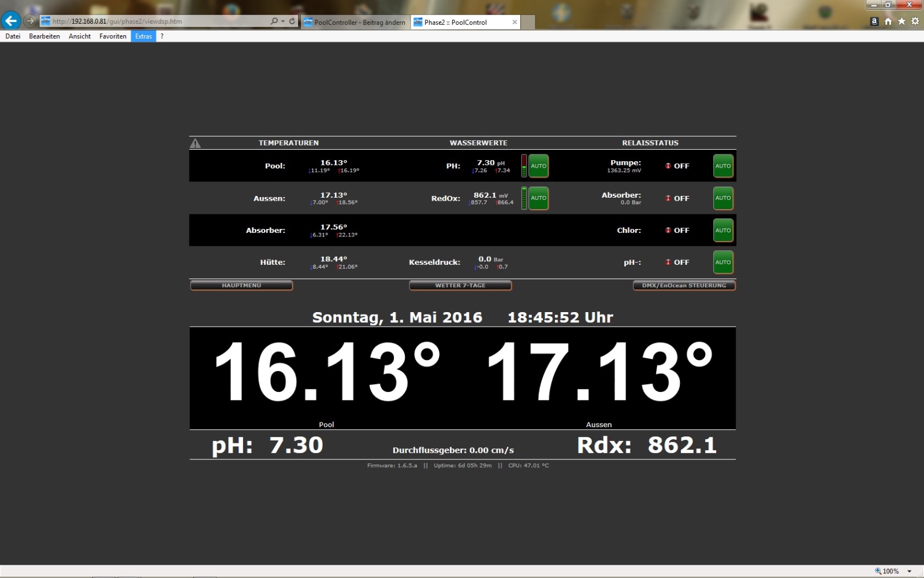The width and height of the screenshot is (924, 578).
Task: Click the warning triangle icon next to Temperaturen
Action: pyautogui.click(x=195, y=143)
